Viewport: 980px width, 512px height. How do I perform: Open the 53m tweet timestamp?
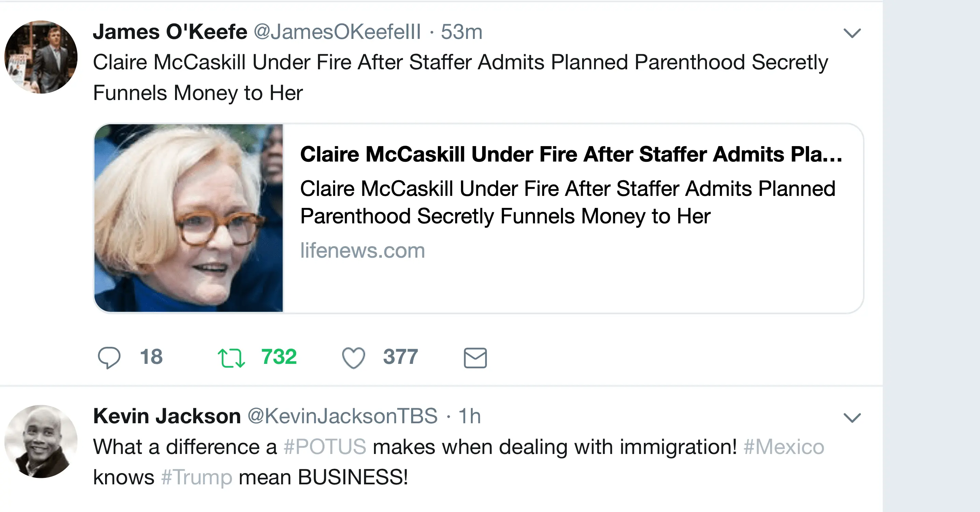click(x=461, y=32)
